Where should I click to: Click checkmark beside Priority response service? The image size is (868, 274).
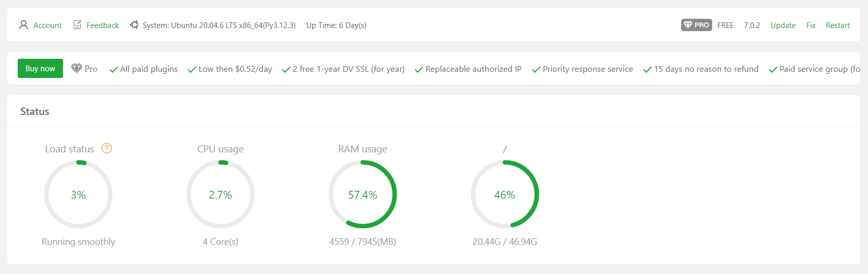pyautogui.click(x=536, y=70)
